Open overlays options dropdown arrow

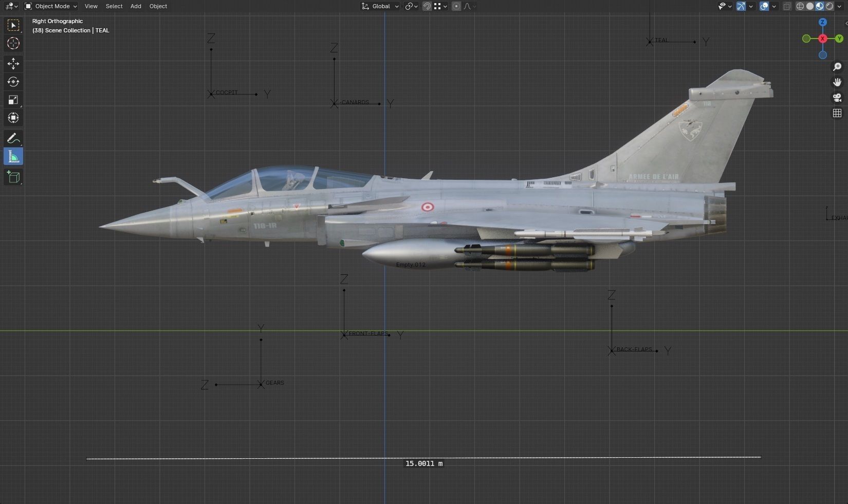(x=774, y=6)
